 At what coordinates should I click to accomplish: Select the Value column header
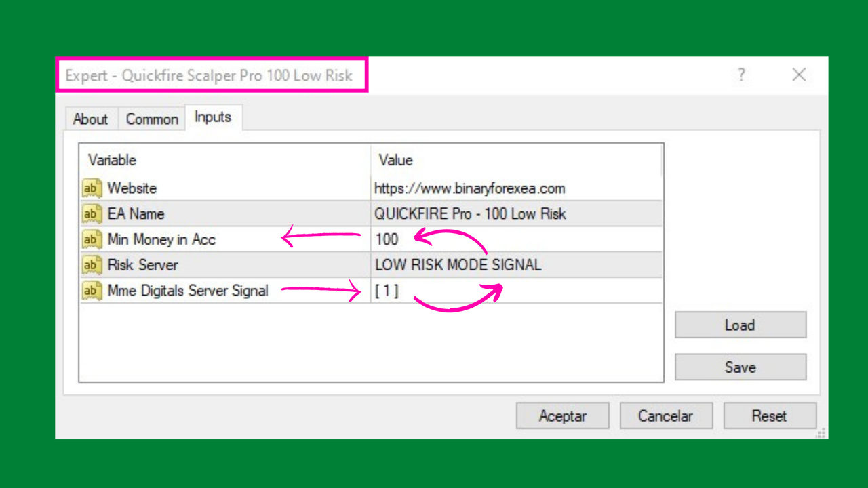click(516, 160)
